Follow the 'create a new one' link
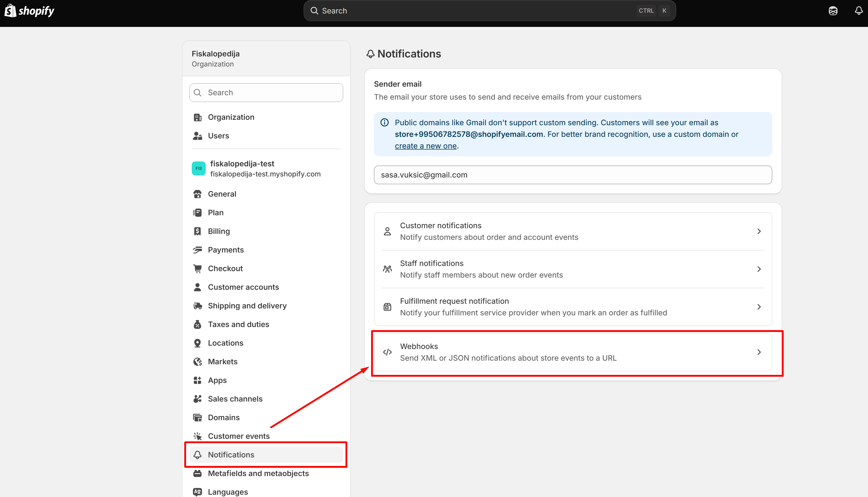868x497 pixels. (x=425, y=146)
